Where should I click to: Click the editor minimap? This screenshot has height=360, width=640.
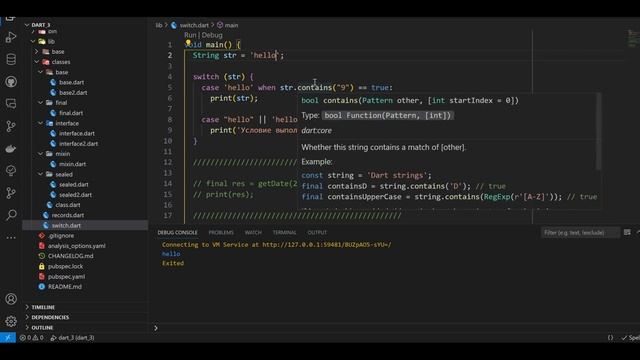click(x=632, y=39)
